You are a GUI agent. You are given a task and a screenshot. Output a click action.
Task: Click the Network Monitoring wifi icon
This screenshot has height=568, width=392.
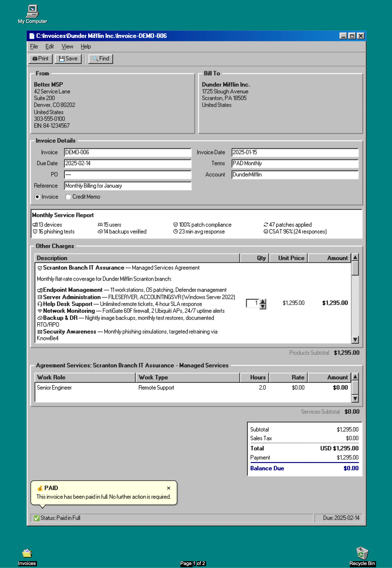coord(40,311)
